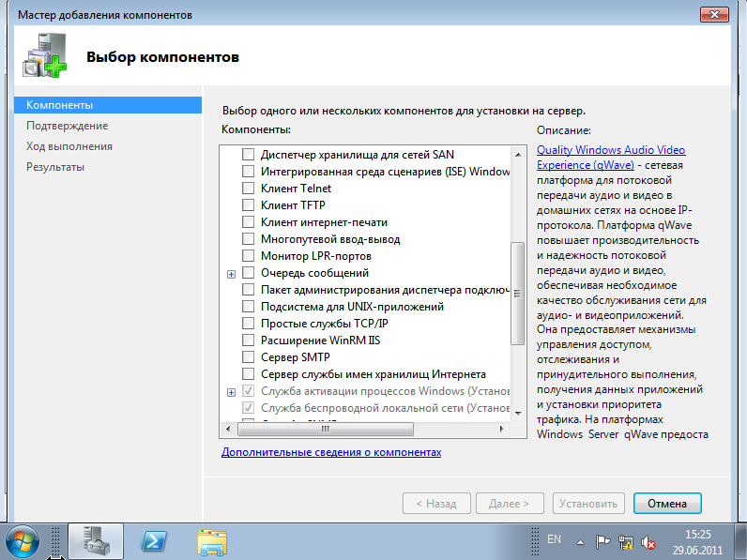Check Клиент интернет-печати

[248, 222]
